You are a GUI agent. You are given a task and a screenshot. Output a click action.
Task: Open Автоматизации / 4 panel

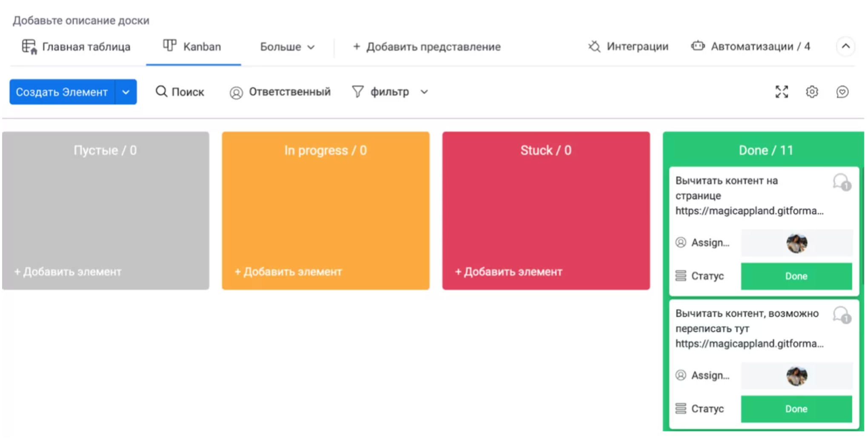click(x=751, y=46)
